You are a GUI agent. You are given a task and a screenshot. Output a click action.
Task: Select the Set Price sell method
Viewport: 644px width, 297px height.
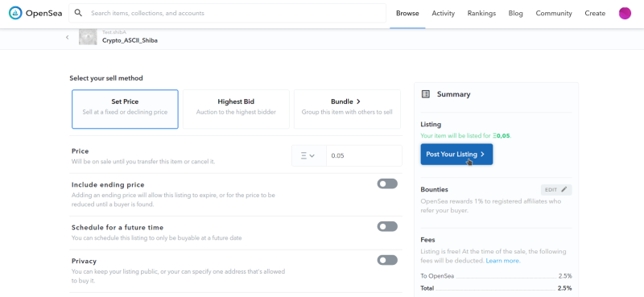point(125,109)
